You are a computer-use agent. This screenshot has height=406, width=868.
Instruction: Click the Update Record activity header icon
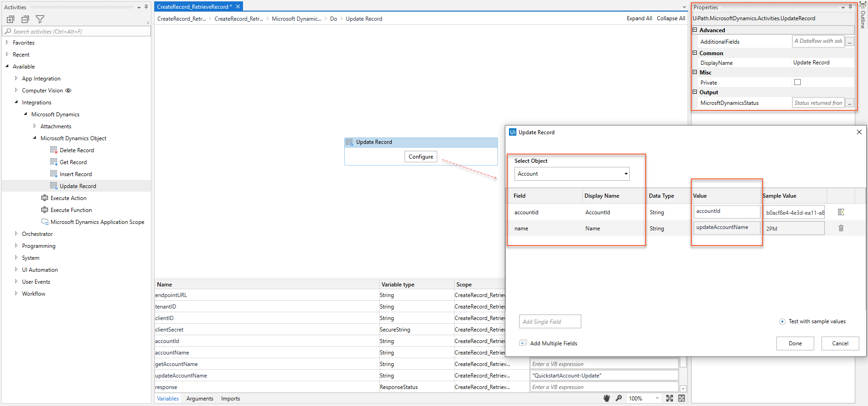(349, 142)
